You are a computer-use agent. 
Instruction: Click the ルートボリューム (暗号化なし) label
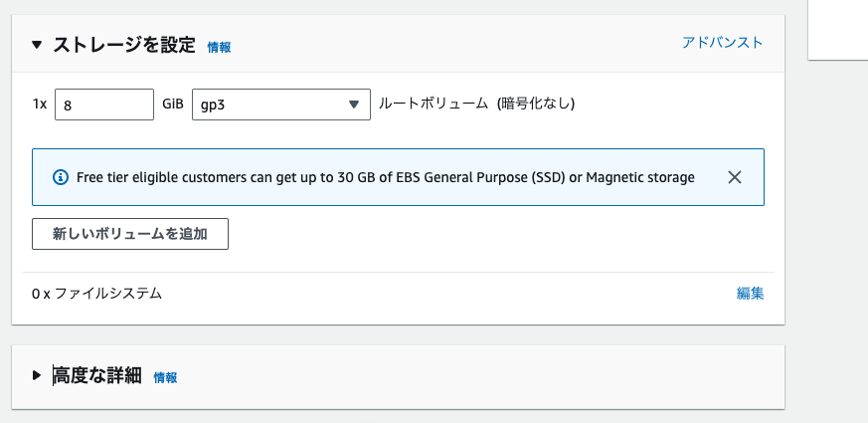click(x=477, y=104)
